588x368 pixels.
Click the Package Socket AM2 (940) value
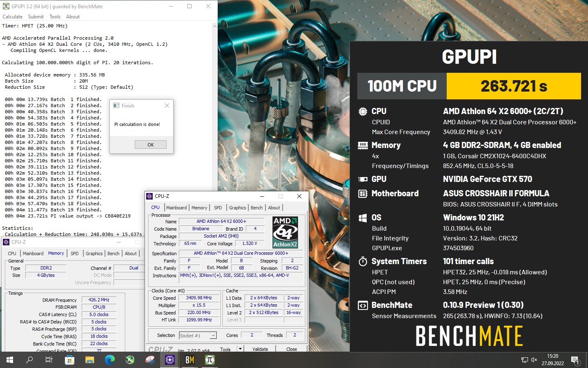point(221,236)
